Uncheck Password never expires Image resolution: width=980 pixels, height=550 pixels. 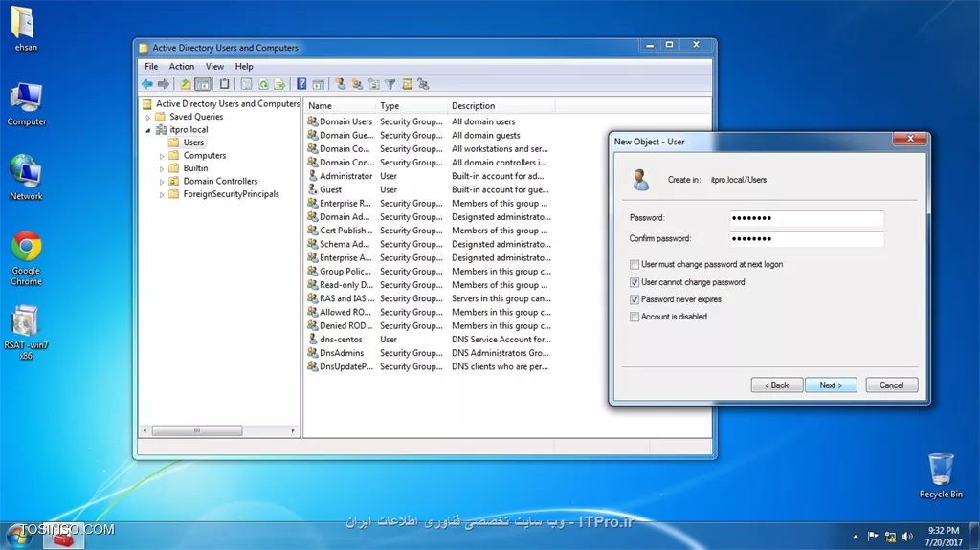pyautogui.click(x=635, y=299)
